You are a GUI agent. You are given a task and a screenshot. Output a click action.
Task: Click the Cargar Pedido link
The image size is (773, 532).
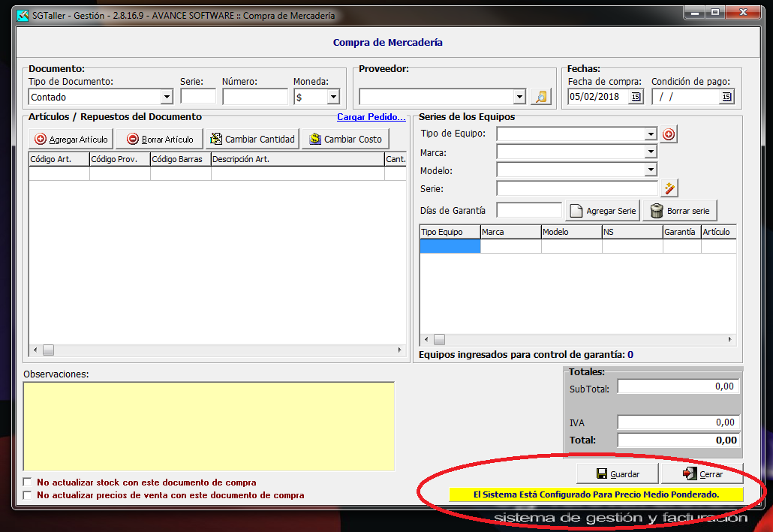pyautogui.click(x=371, y=117)
